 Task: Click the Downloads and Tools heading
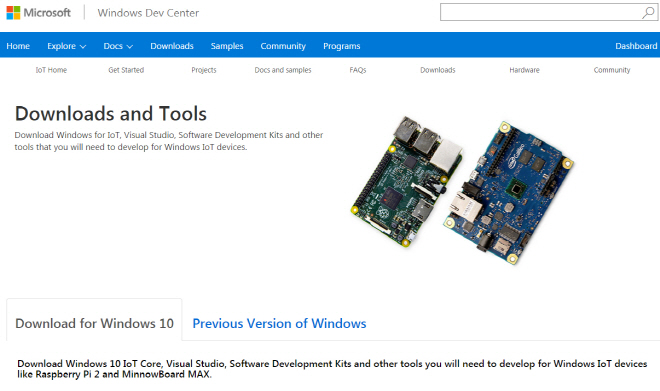click(111, 114)
